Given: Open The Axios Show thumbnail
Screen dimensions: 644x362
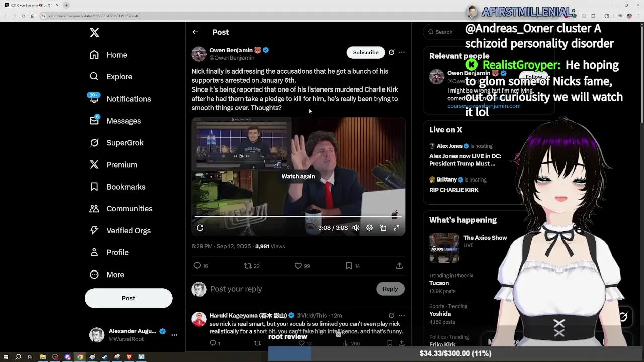Looking at the screenshot, I should pos(444,248).
